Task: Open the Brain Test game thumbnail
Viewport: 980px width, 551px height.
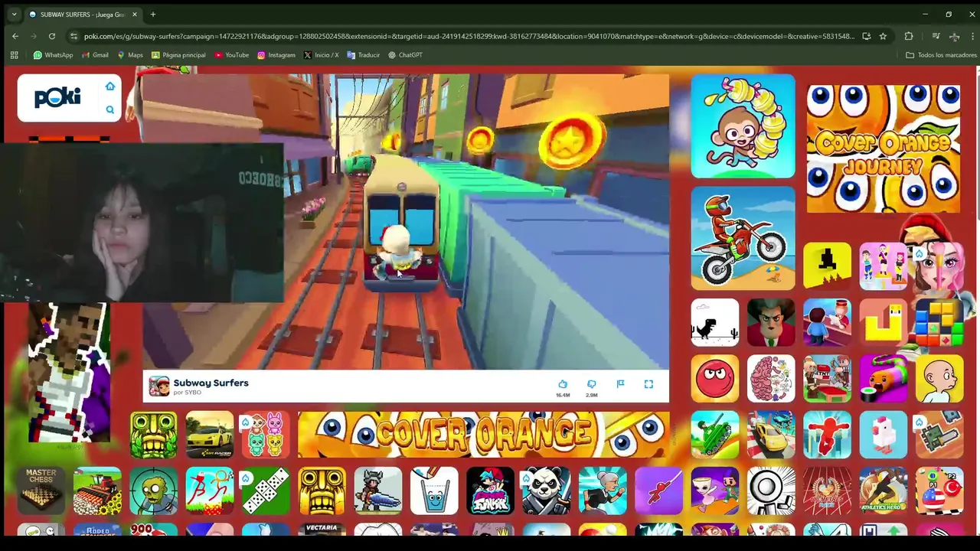Action: [771, 378]
